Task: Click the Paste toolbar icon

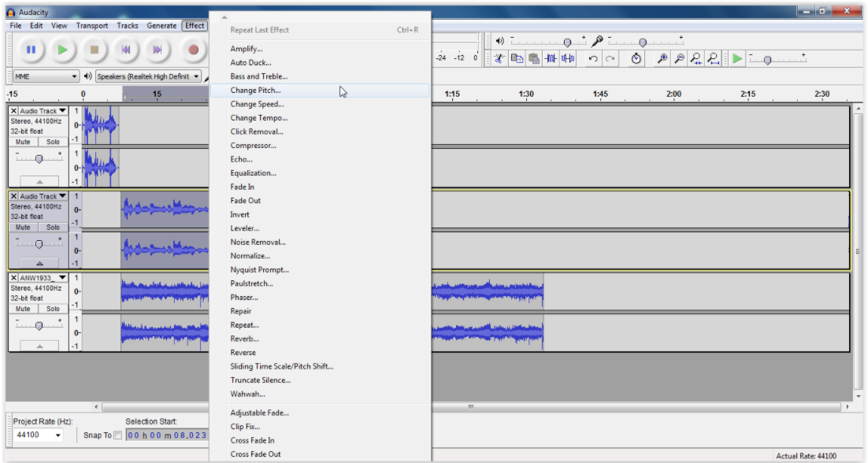Action: click(x=534, y=58)
